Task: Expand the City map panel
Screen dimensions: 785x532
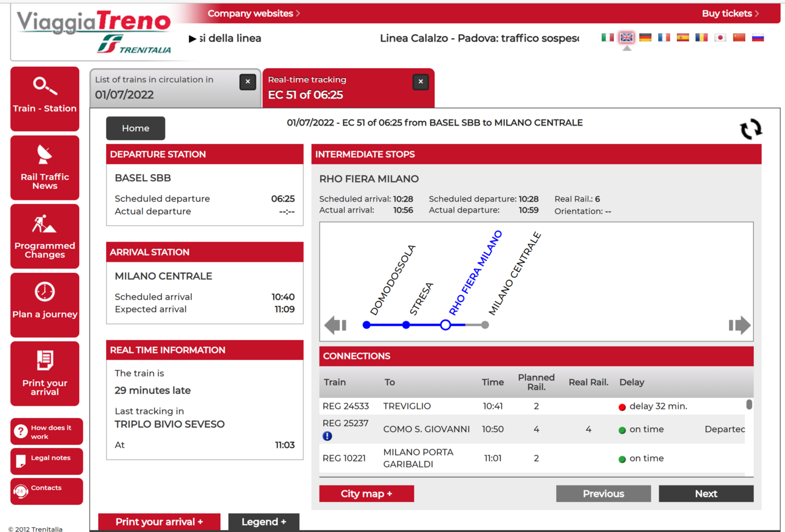Action: point(367,494)
